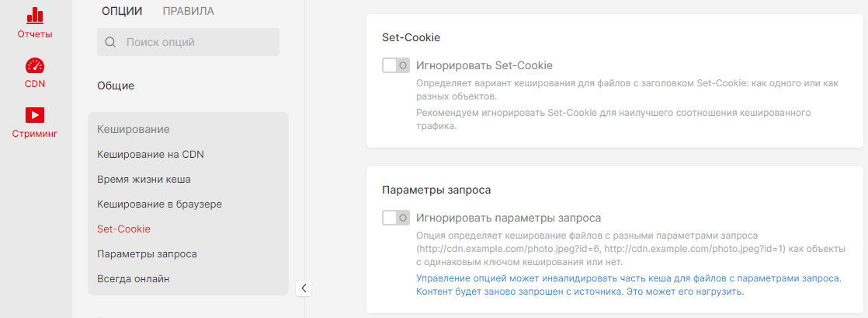This screenshot has height=318, width=868.
Task: Jump to Параметры запроса in sidebar
Action: point(147,253)
